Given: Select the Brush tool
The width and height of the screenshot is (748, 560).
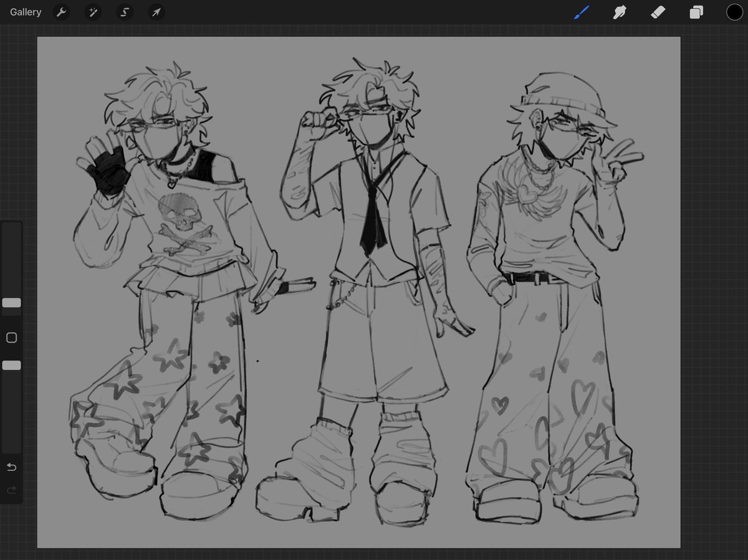Looking at the screenshot, I should (x=582, y=12).
